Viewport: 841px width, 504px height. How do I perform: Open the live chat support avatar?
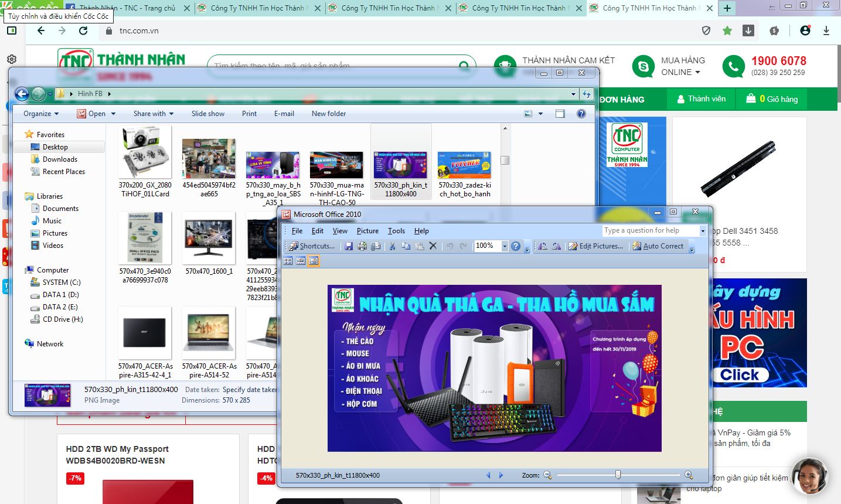(809, 476)
